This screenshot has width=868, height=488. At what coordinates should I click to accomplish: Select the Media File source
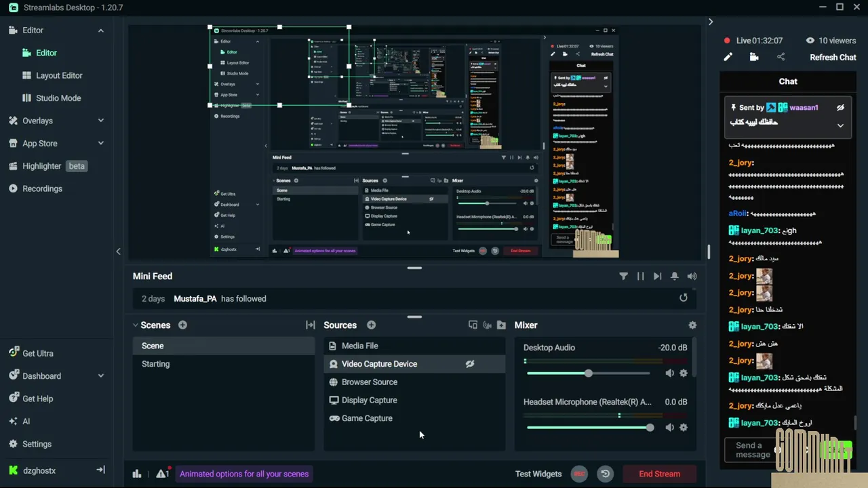pos(414,346)
